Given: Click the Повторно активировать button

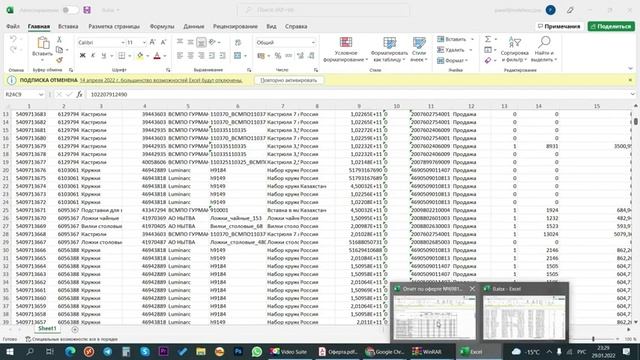Looking at the screenshot, I should [x=289, y=80].
